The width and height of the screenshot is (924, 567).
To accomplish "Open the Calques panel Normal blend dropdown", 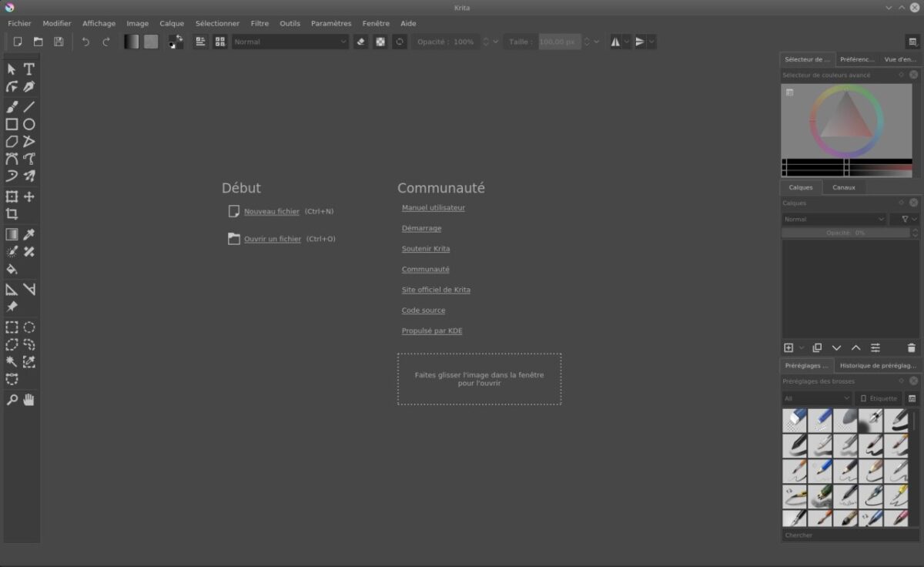I will [834, 220].
